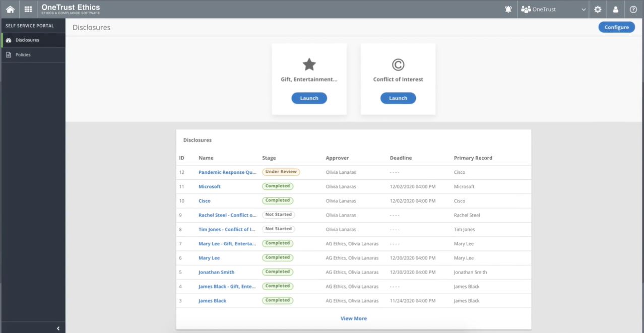Click the ID column header
The height and width of the screenshot is (333, 644).
coord(182,158)
